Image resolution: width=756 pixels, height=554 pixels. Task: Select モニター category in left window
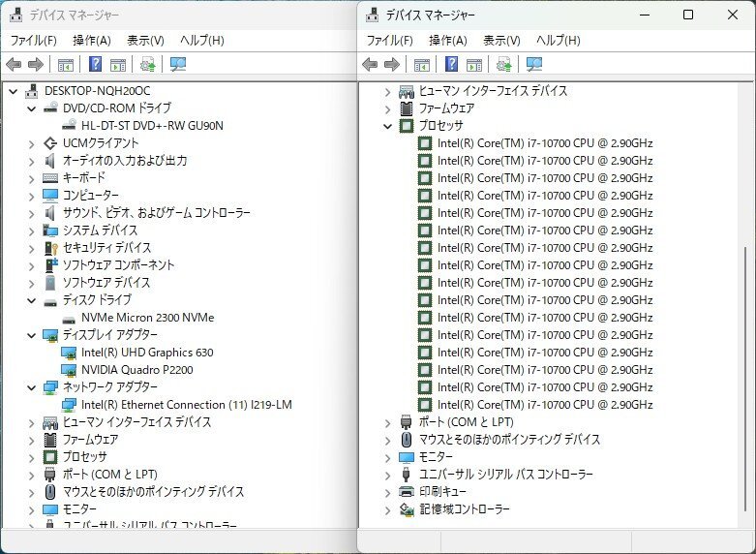coord(79,508)
